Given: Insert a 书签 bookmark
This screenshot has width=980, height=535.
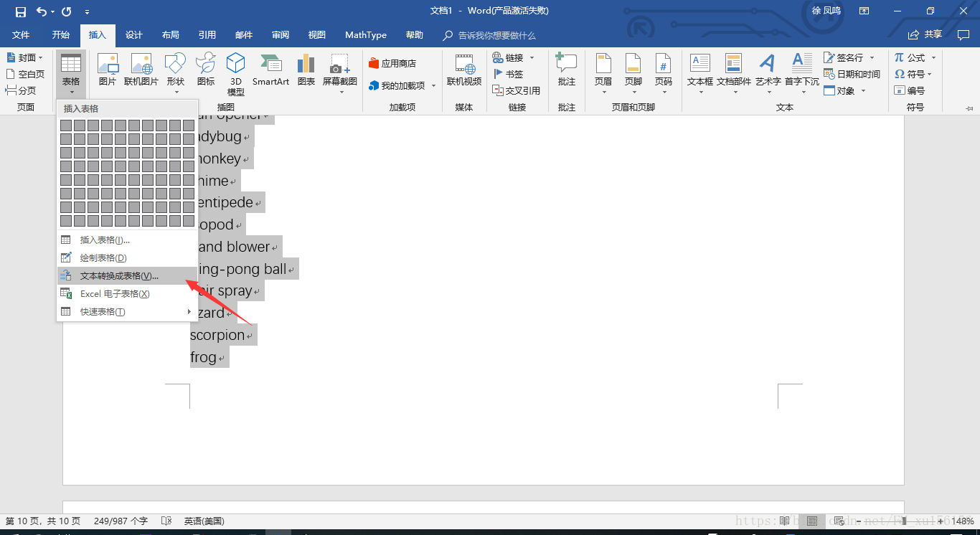Looking at the screenshot, I should tap(508, 74).
